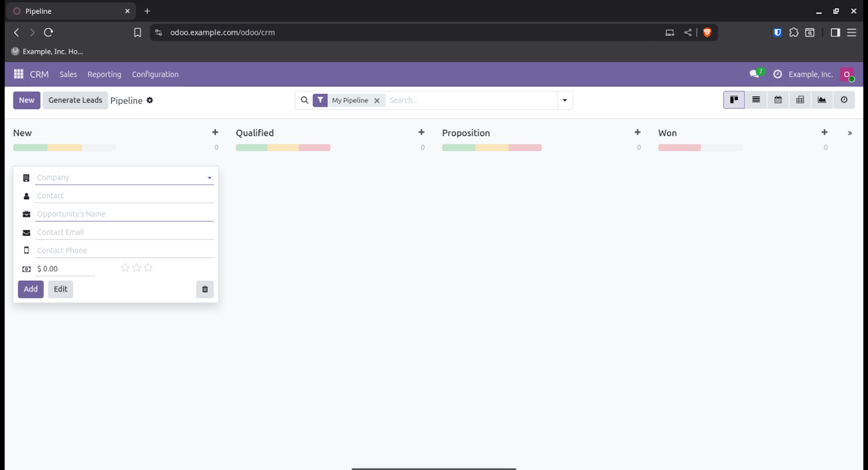Click the Generate Leads button
The height and width of the screenshot is (470, 868).
pos(75,100)
